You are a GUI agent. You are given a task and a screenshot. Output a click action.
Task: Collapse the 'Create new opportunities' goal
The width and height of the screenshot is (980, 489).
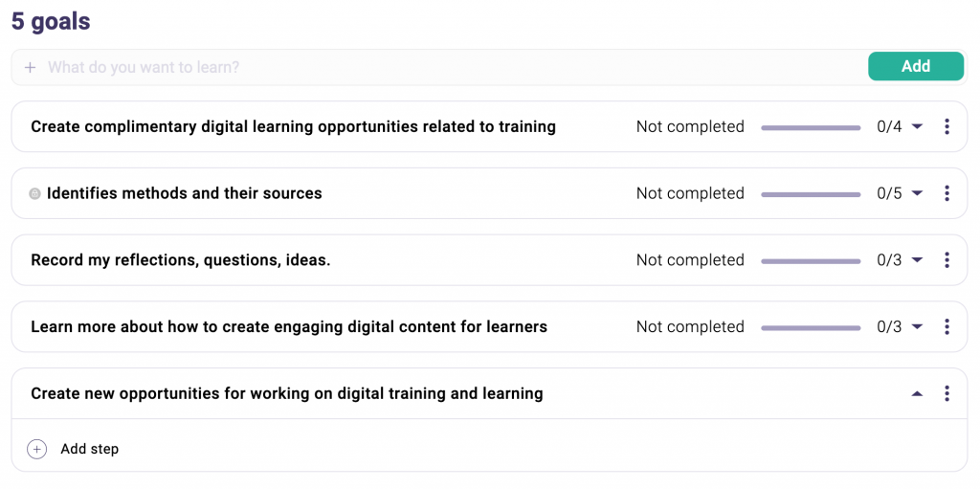click(917, 393)
